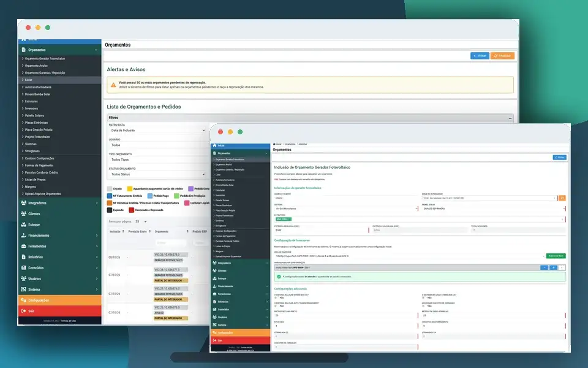Click the plus button on the inverter configuration row
Image resolution: width=588 pixels, height=368 pixels.
pyautogui.click(x=553, y=268)
